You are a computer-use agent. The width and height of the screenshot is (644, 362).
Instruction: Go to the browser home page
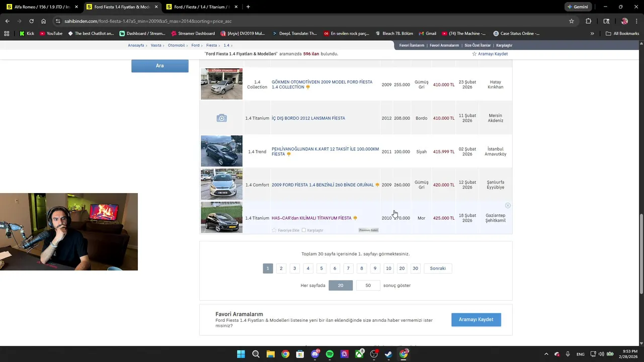[x=44, y=21]
